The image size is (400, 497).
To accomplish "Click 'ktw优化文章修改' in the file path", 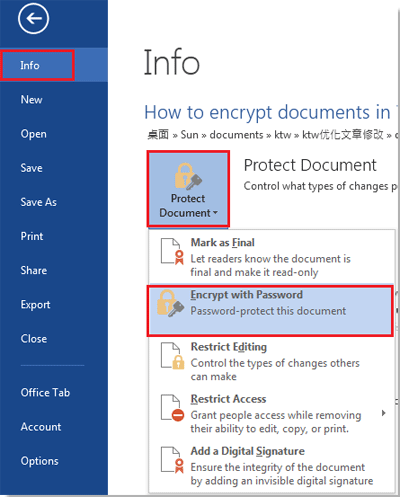I will click(x=343, y=135).
